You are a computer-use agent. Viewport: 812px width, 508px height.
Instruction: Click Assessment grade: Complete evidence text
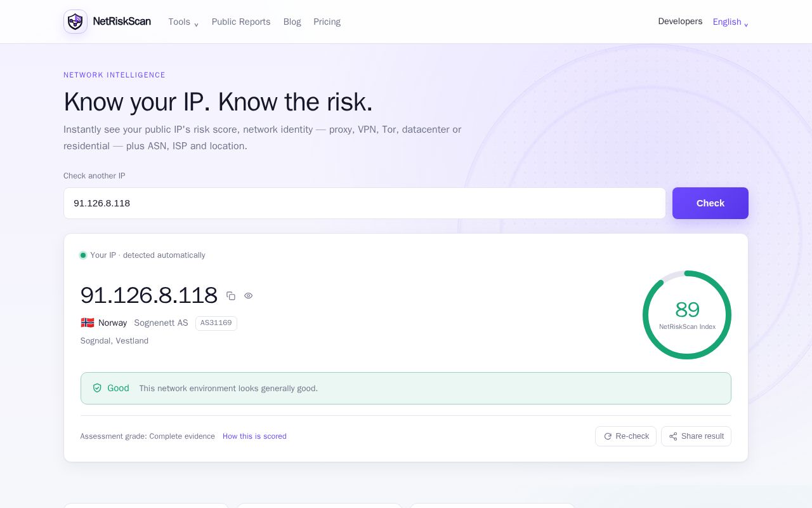pos(148,436)
